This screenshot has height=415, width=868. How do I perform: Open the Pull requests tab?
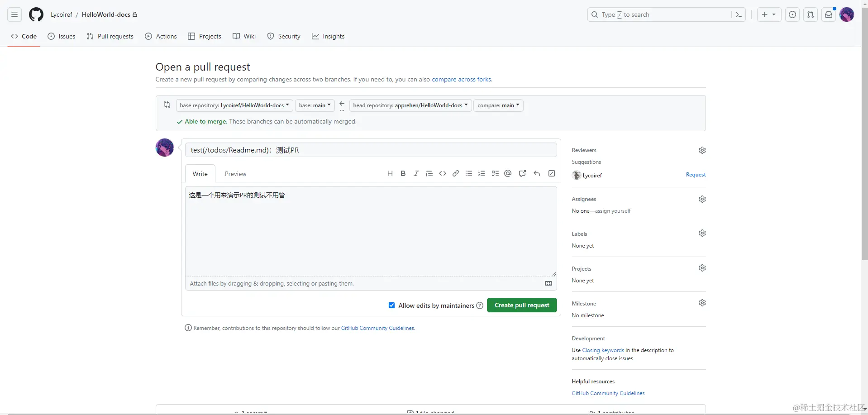[x=110, y=36]
